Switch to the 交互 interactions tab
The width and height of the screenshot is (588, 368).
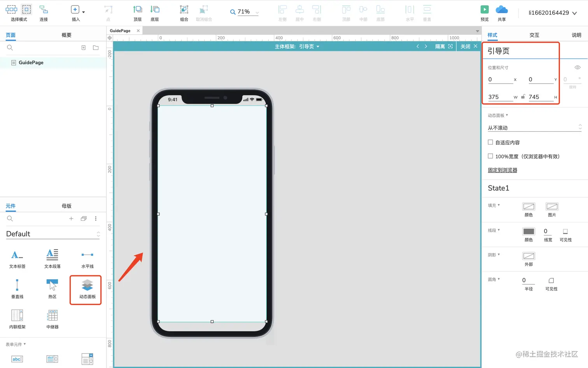coord(534,35)
